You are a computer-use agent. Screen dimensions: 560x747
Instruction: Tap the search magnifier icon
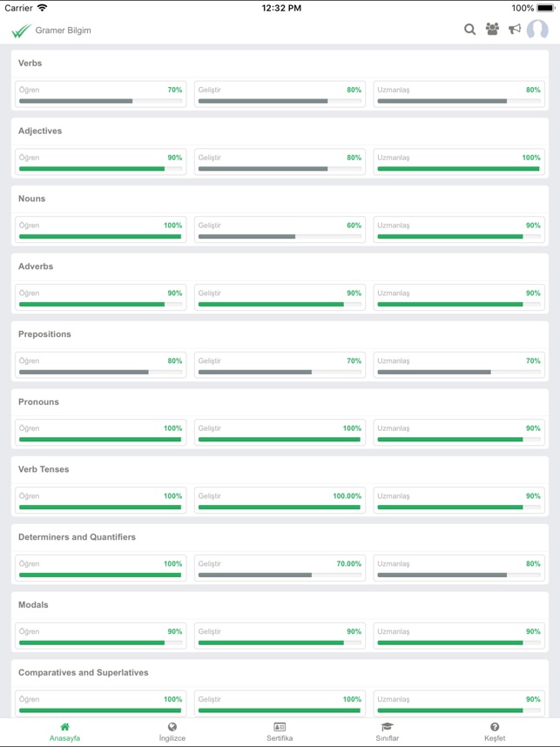469,30
